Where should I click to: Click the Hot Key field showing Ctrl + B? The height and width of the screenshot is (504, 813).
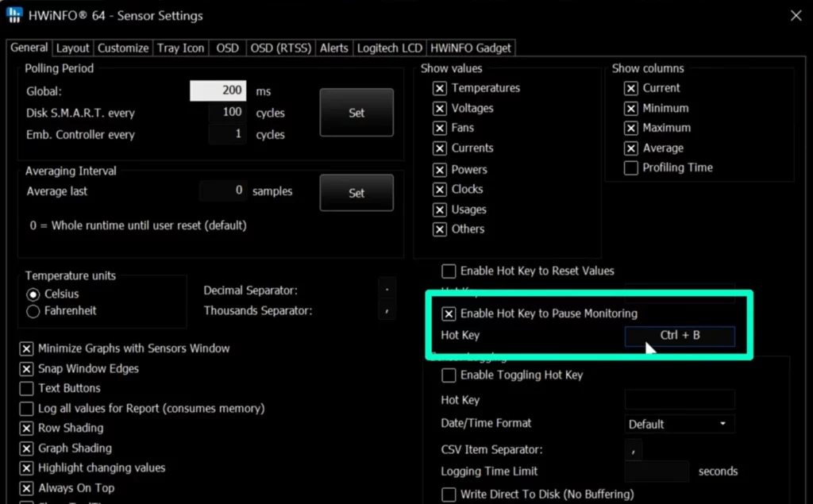[x=680, y=336]
